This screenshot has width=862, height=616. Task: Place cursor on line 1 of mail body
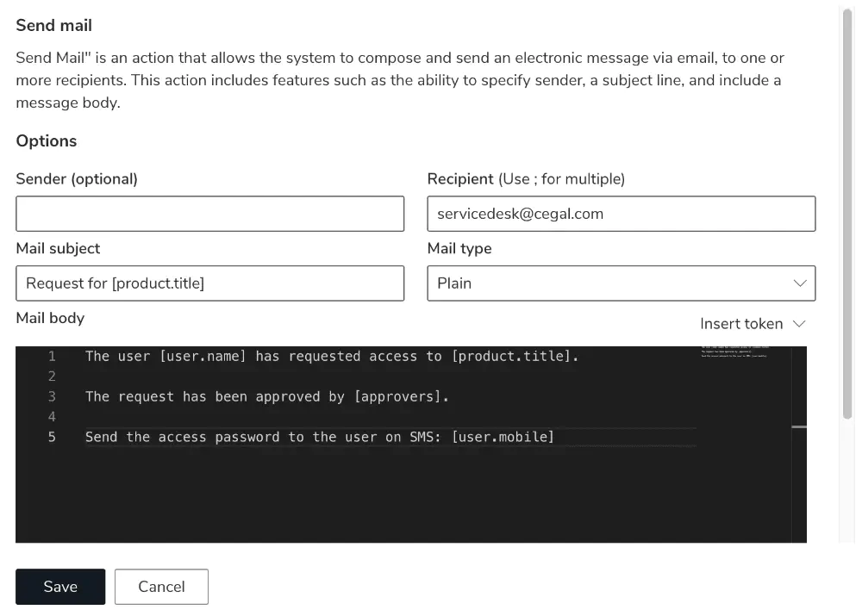[331, 356]
